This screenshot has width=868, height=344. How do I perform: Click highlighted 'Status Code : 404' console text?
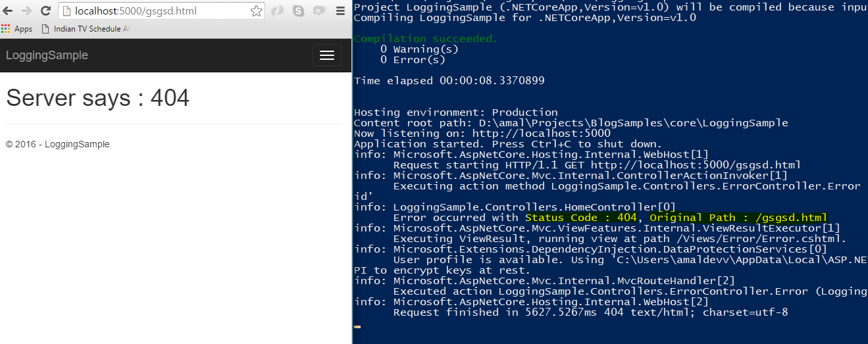coord(580,218)
